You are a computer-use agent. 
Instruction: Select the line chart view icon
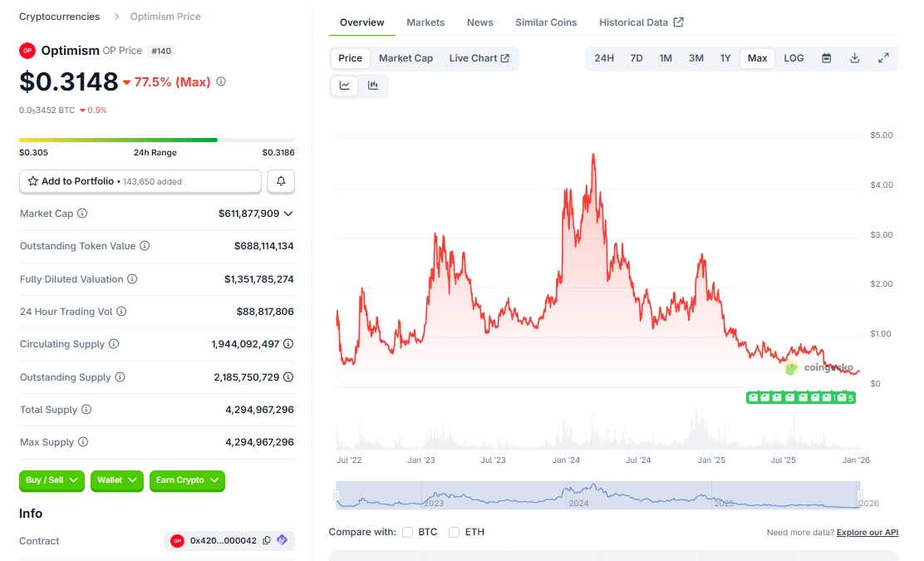(x=344, y=86)
